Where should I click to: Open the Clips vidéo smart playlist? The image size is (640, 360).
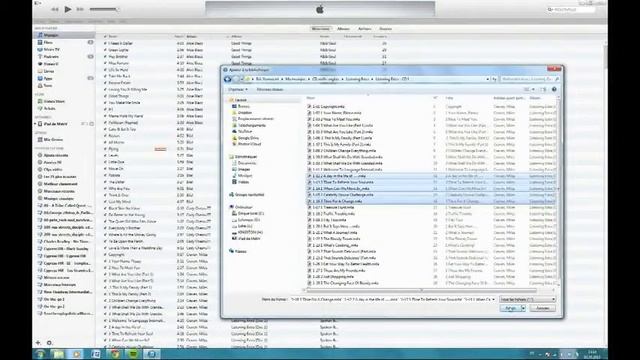click(x=53, y=169)
